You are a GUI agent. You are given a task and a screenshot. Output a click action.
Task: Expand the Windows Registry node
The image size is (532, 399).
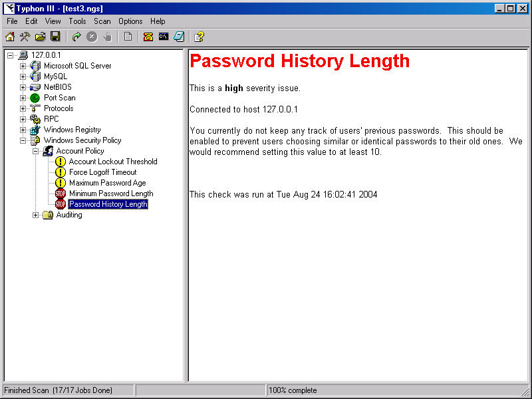[x=23, y=130]
